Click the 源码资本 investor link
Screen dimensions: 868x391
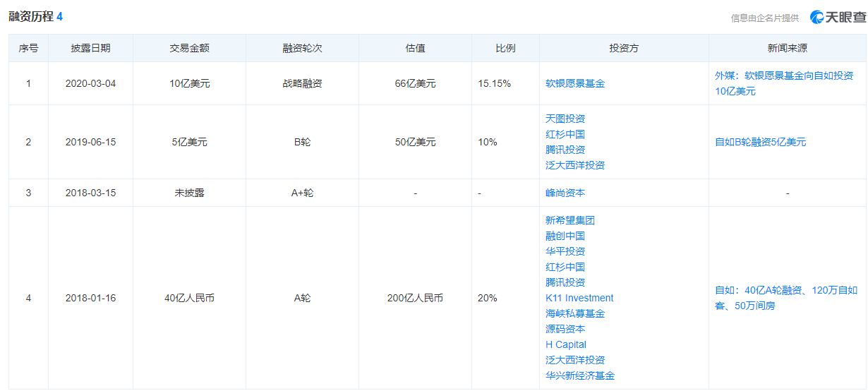pos(565,329)
